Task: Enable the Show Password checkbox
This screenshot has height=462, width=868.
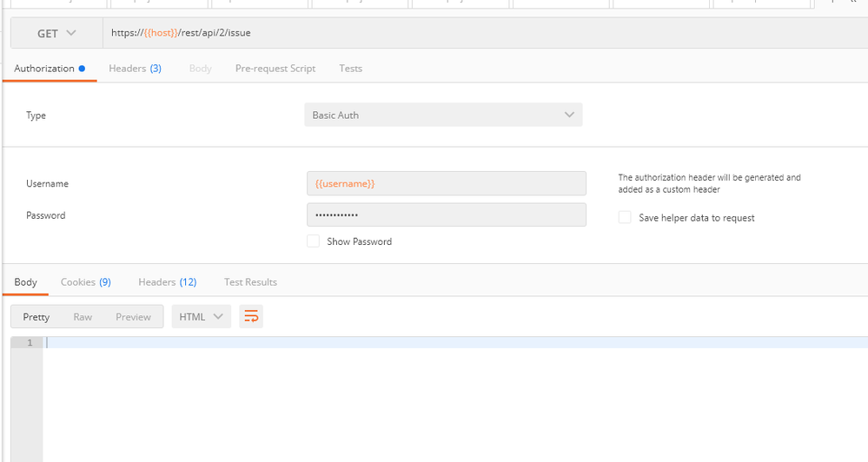Action: [314, 241]
